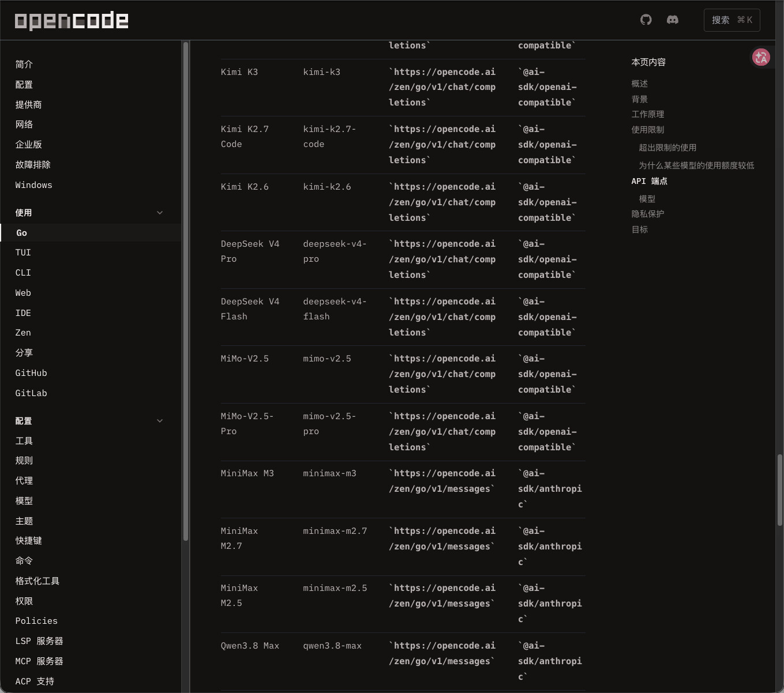Viewport: 784px width, 693px height.
Task: Click the 本页内容 heading
Action: [648, 62]
